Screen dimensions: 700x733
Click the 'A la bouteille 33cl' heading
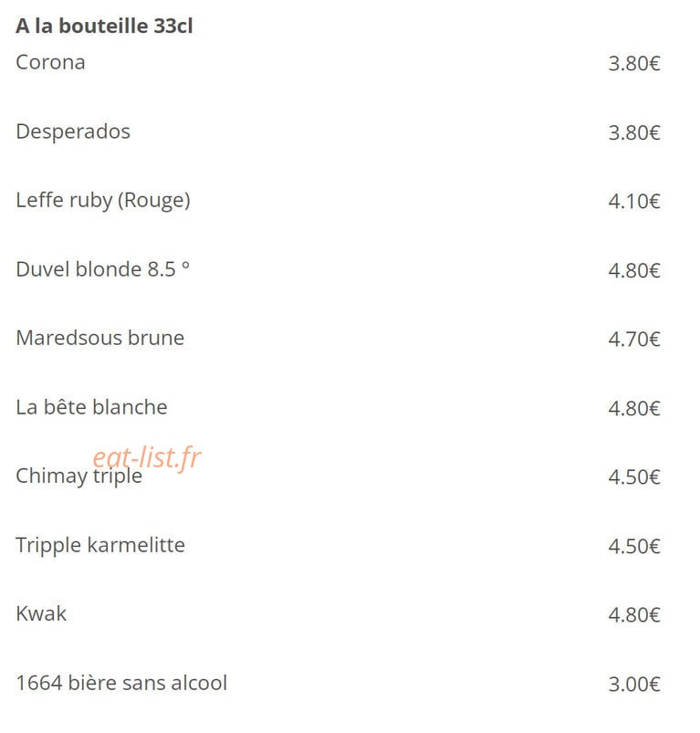pos(104,26)
